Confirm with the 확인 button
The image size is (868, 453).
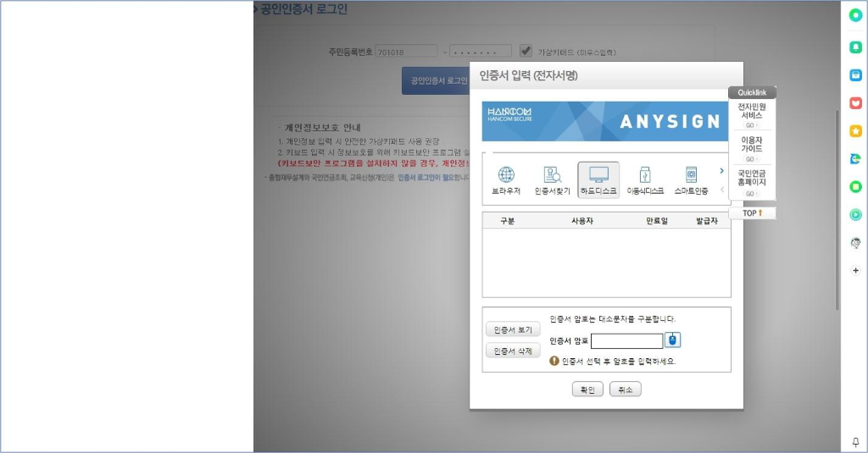pyautogui.click(x=587, y=389)
